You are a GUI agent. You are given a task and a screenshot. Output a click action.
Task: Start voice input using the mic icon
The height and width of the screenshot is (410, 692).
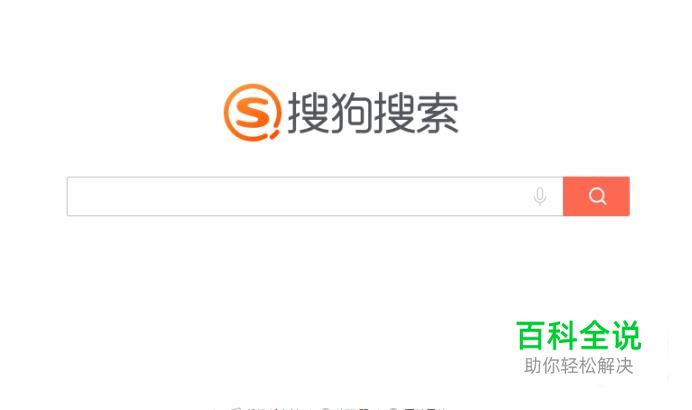540,196
